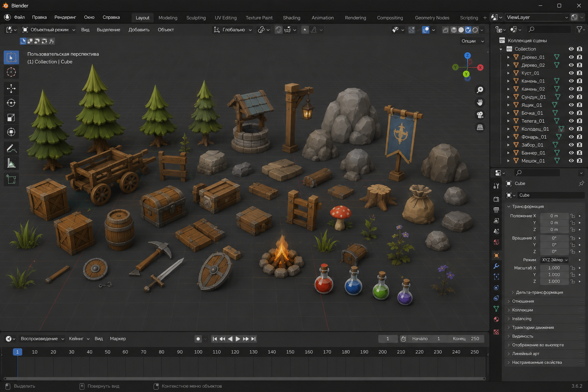Hide Сундук_01 with its eye icon

pyautogui.click(x=571, y=97)
